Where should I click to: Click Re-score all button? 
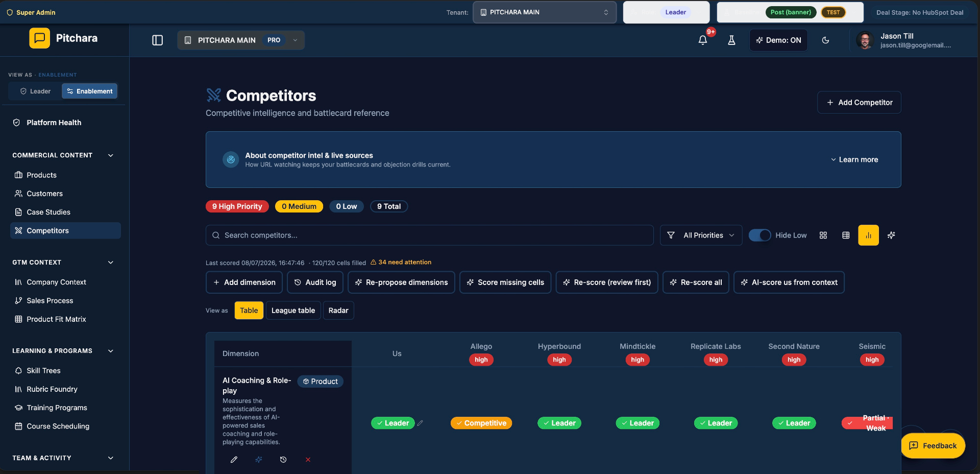[696, 282]
